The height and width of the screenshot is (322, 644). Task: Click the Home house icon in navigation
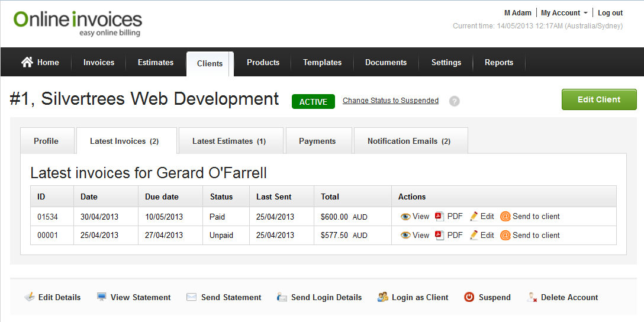27,62
